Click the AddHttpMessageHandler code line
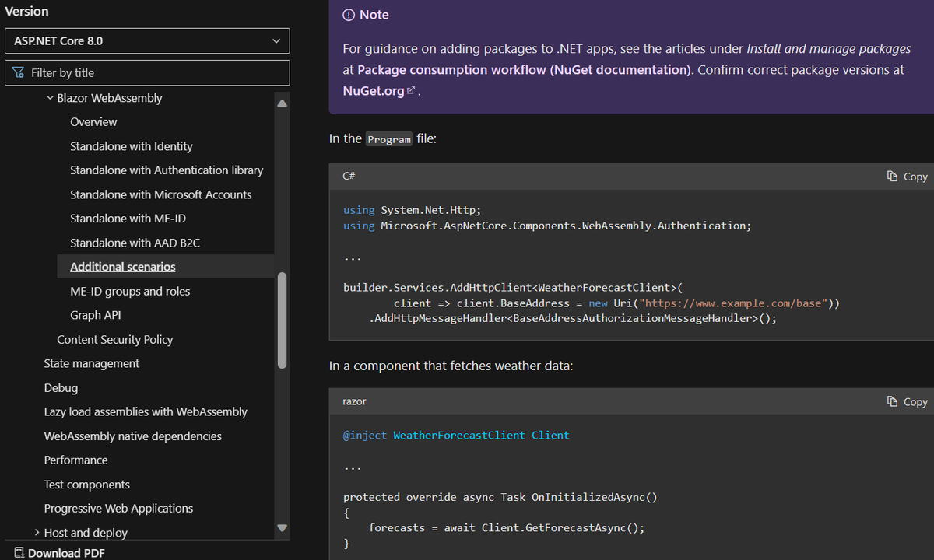The height and width of the screenshot is (560, 934). click(573, 318)
